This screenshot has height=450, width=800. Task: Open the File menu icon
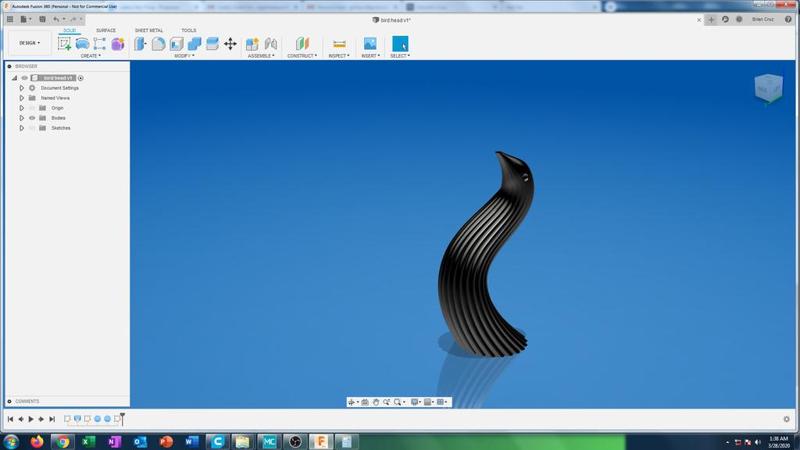click(x=24, y=19)
